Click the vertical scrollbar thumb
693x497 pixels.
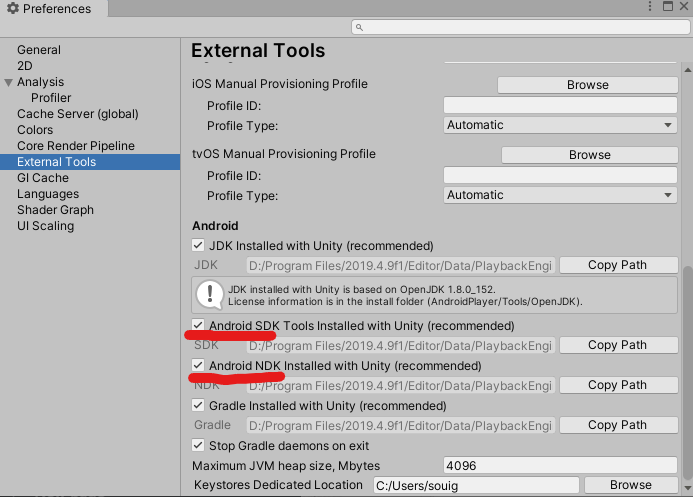click(x=688, y=373)
